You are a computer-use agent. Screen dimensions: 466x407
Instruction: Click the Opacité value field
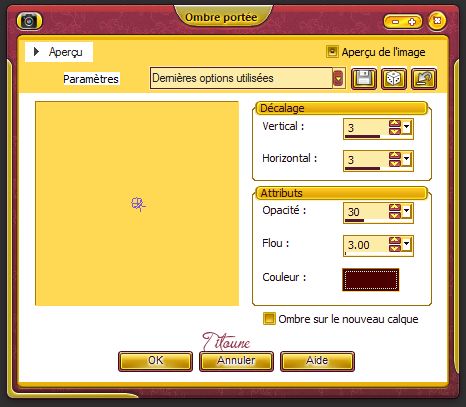coord(366,212)
